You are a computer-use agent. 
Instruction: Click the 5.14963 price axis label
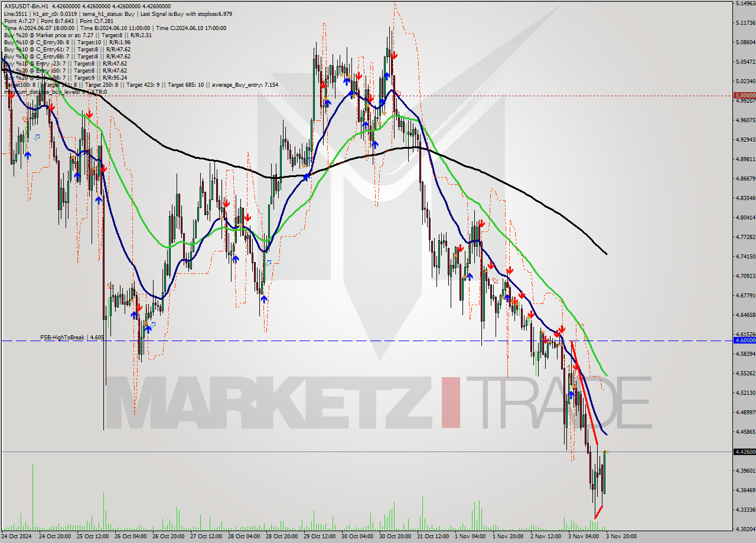[745, 4]
